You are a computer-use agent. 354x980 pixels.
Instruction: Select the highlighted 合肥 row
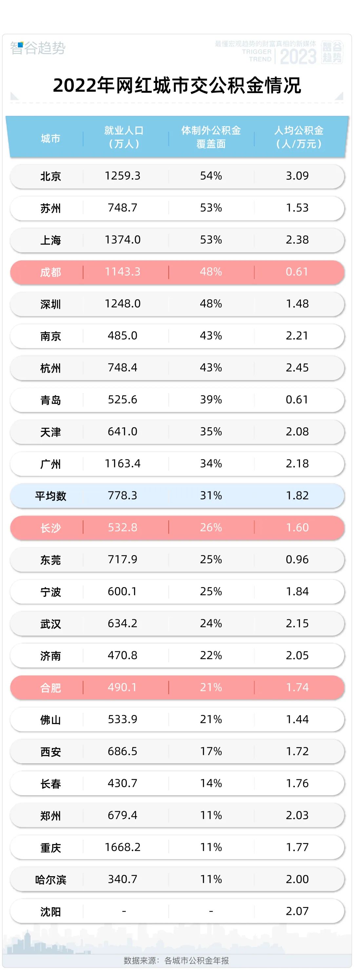tap(177, 688)
